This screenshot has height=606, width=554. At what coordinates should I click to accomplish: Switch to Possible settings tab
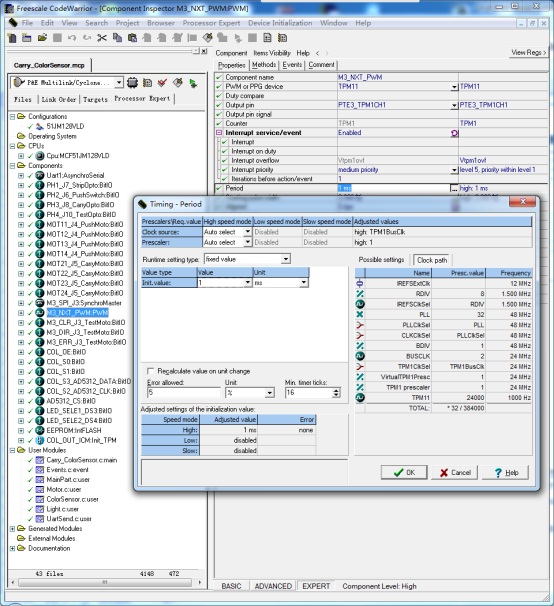[x=381, y=260]
